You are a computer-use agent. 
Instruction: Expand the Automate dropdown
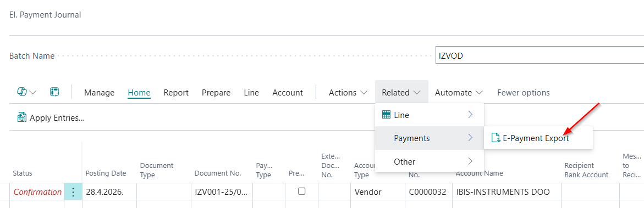click(458, 93)
